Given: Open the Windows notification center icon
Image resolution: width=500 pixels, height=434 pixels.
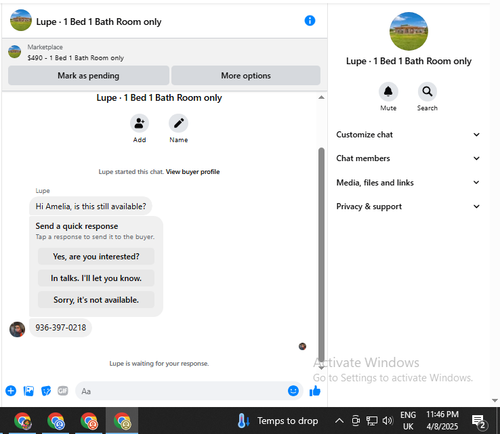Looking at the screenshot, I should (479, 421).
